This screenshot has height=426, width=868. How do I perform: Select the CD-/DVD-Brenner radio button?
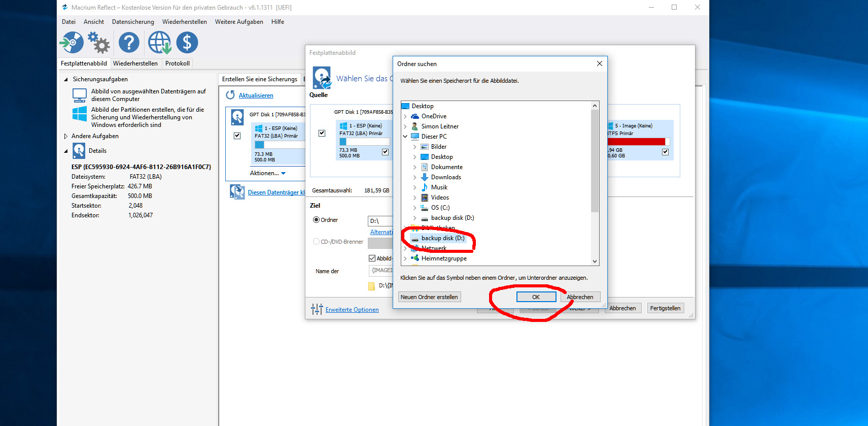click(x=316, y=242)
